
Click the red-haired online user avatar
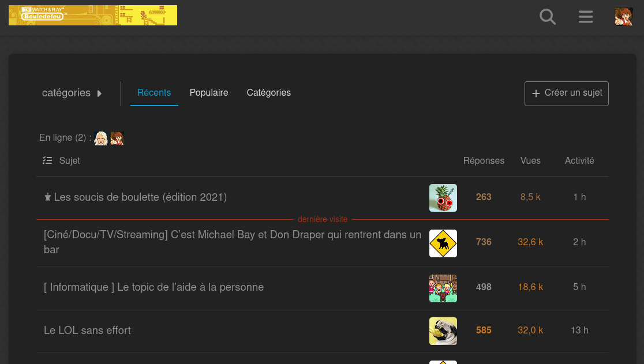pos(117,138)
